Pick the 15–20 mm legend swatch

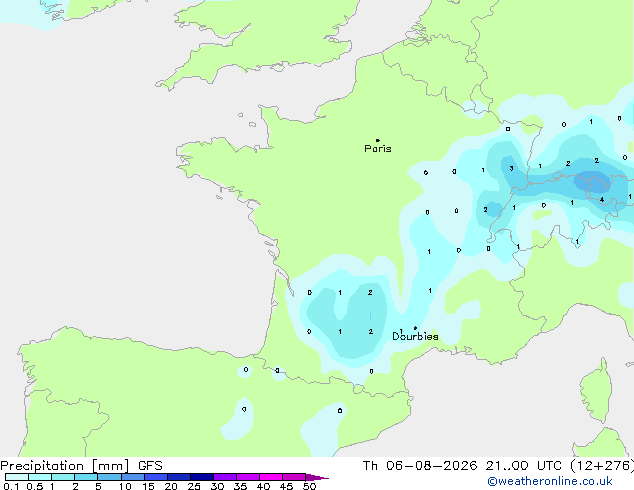156,477
